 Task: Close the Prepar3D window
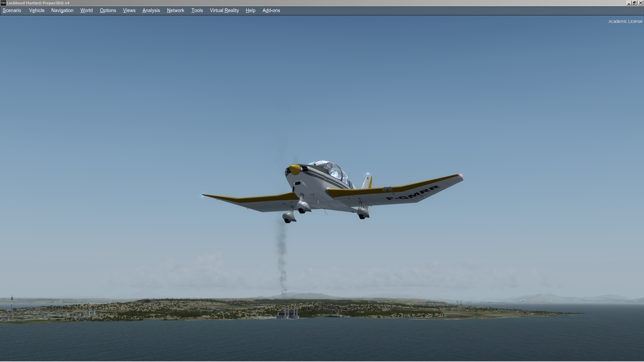coord(640,3)
